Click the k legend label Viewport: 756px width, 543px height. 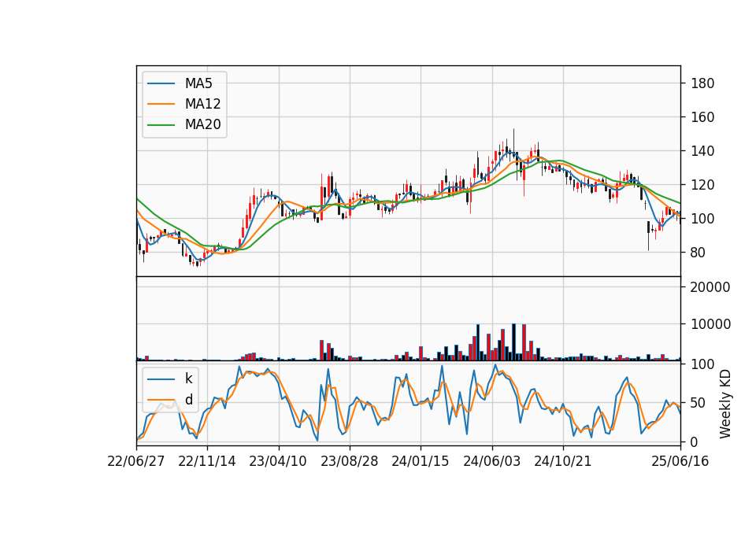coord(188,379)
